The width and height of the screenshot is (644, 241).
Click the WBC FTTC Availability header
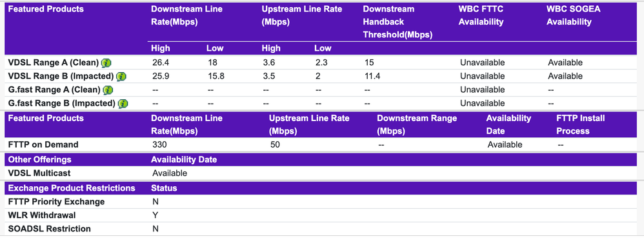[481, 15]
